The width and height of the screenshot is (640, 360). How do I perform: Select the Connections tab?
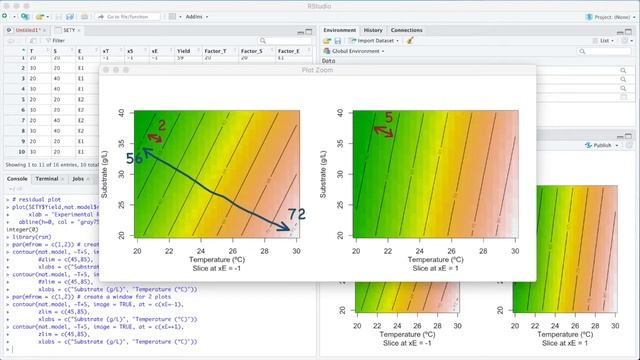click(407, 30)
